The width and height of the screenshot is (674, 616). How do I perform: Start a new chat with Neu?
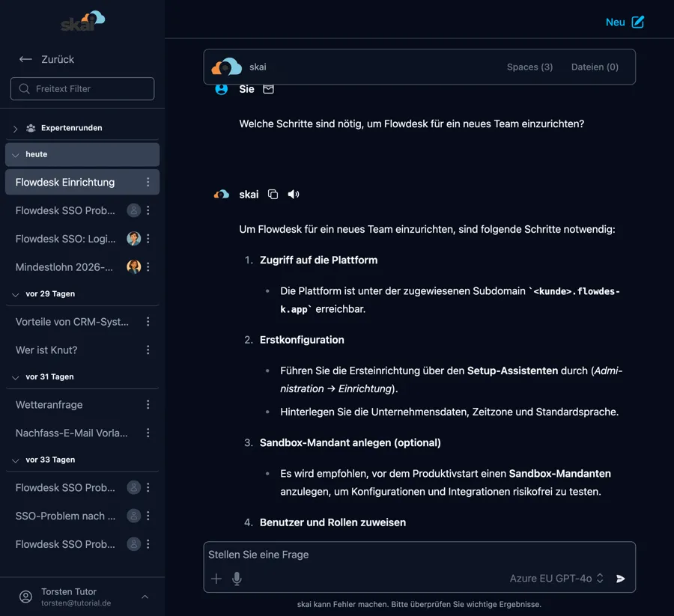pos(625,22)
